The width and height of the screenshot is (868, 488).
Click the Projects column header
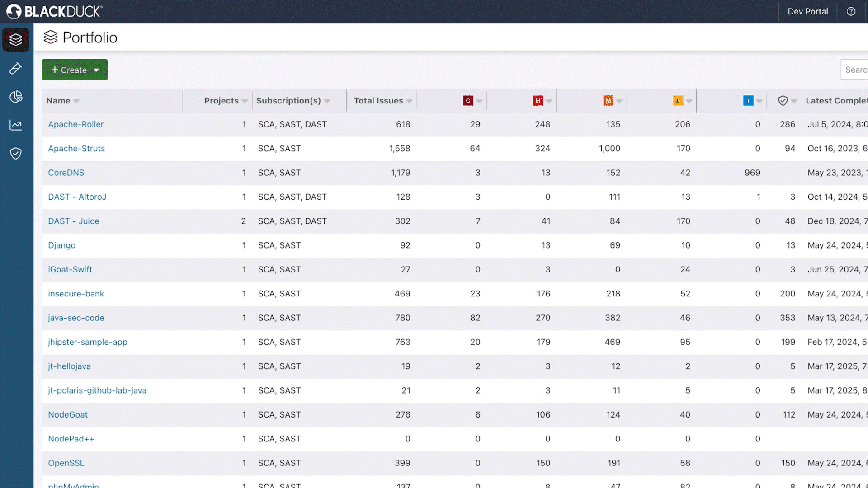[x=221, y=101]
